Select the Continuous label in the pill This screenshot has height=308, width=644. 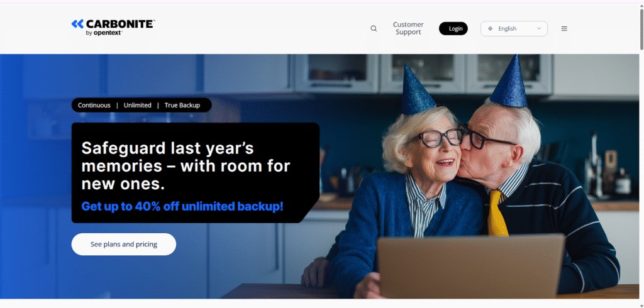94,105
